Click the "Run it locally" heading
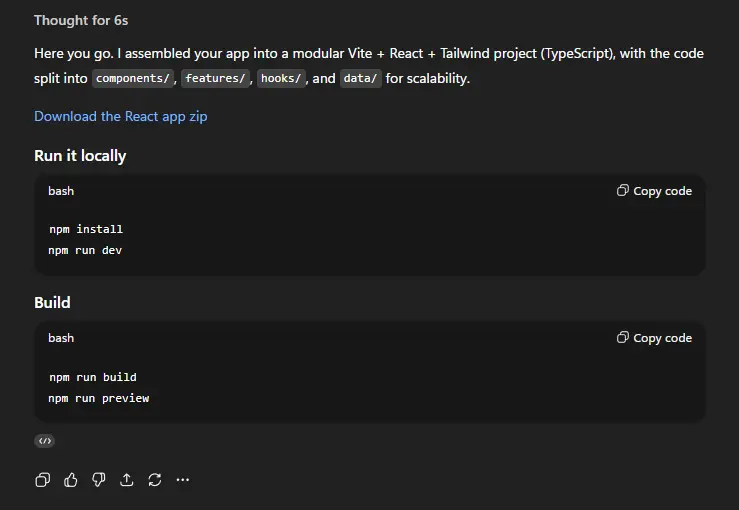 (80, 156)
